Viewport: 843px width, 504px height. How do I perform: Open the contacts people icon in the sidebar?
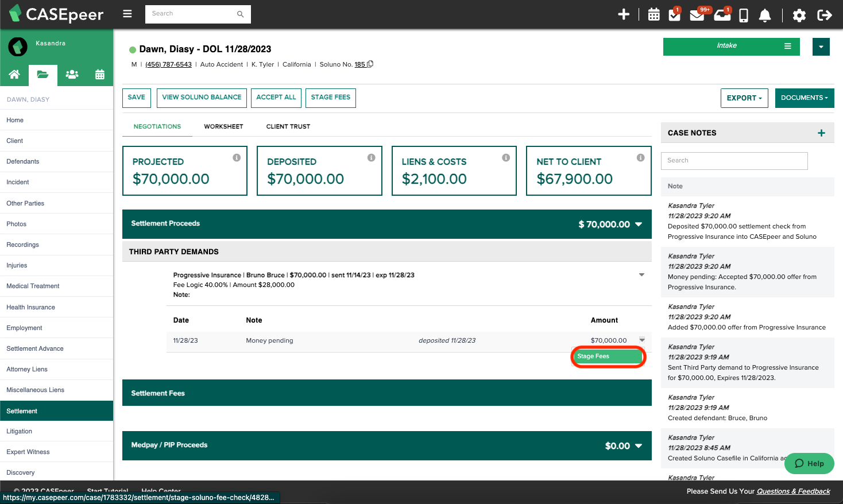click(x=72, y=75)
